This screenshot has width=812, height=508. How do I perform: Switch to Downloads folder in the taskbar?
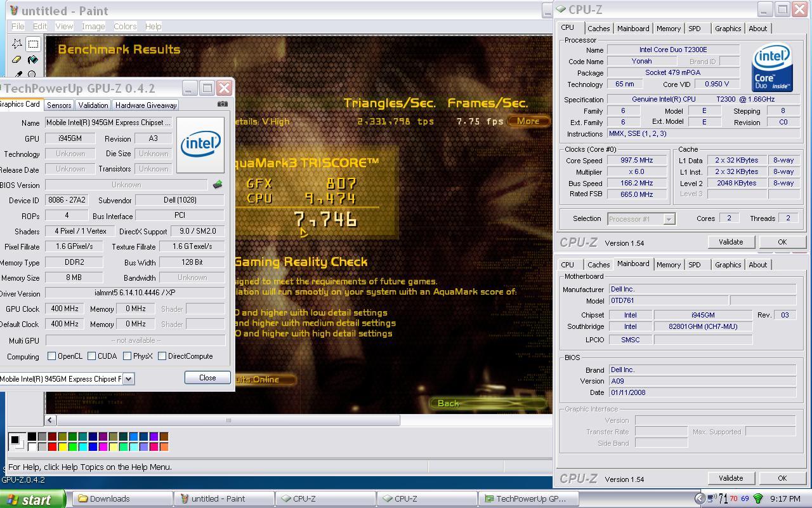[122, 498]
